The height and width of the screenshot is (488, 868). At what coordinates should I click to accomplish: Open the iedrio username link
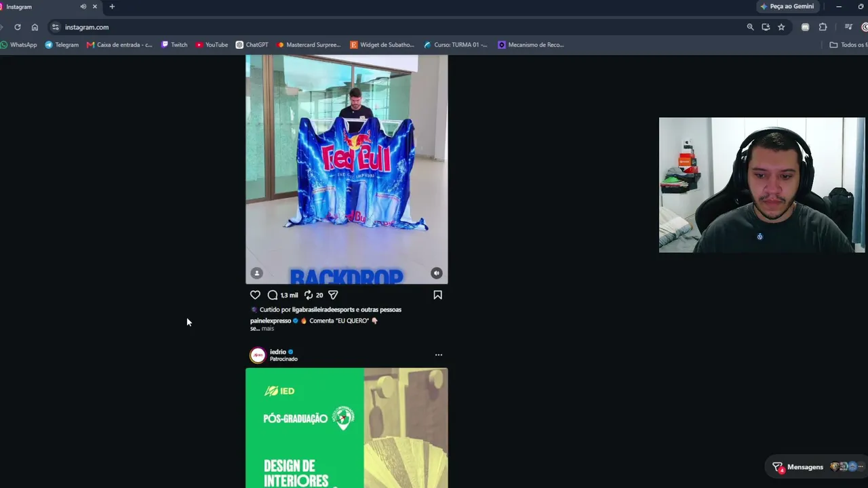[278, 352]
